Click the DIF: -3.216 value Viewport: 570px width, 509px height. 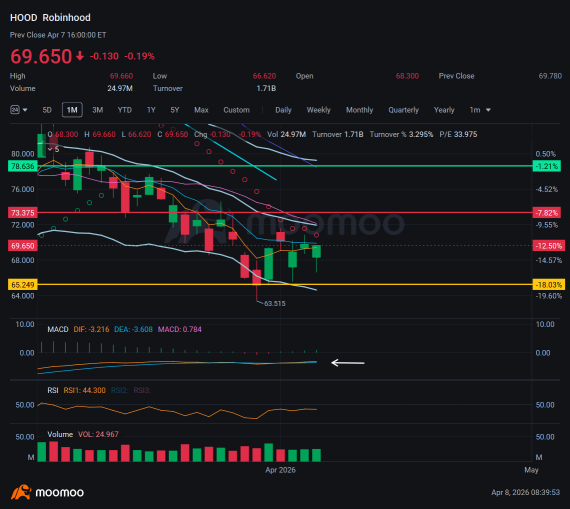click(91, 329)
